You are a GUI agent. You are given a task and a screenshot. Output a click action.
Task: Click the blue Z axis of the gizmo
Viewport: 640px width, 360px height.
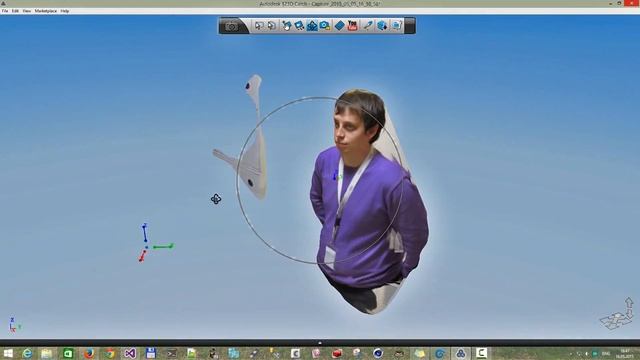pyautogui.click(x=144, y=233)
